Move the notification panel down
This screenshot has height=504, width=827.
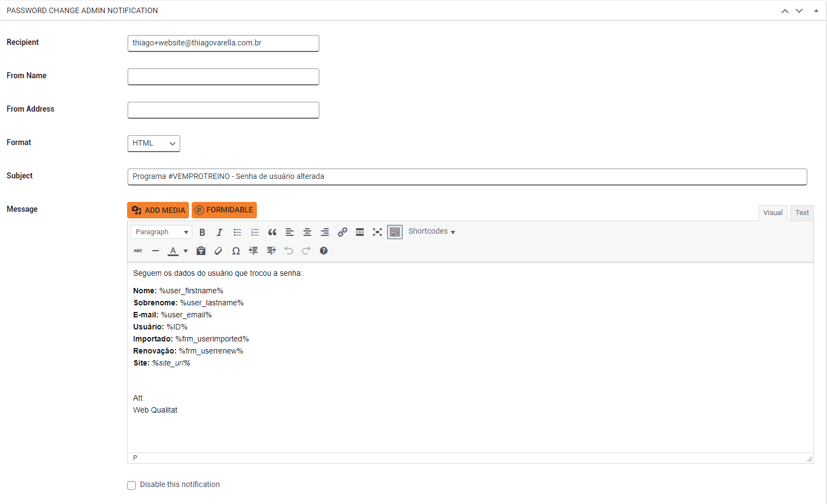(799, 11)
